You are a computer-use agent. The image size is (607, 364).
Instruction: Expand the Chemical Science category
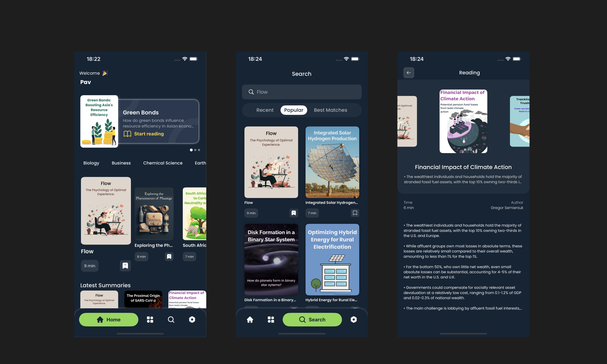tap(163, 163)
